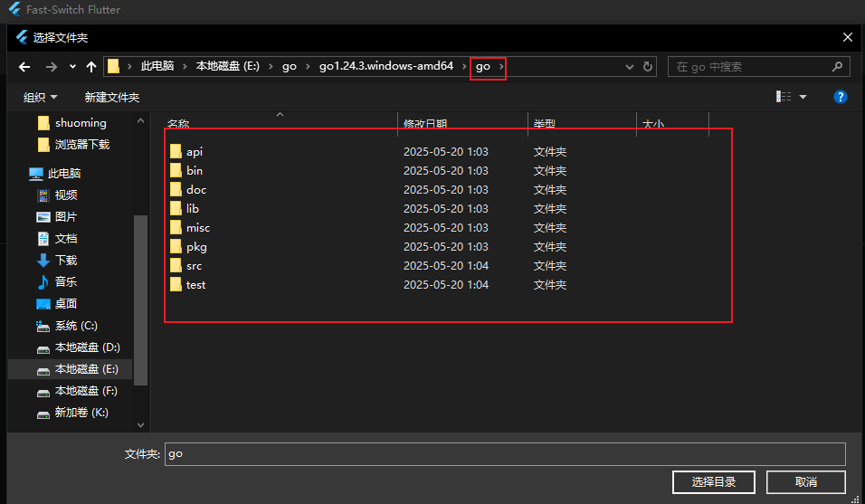Screen dimensions: 865x504
Task: Open the recent locations dropdown arrow
Action: coord(72,67)
